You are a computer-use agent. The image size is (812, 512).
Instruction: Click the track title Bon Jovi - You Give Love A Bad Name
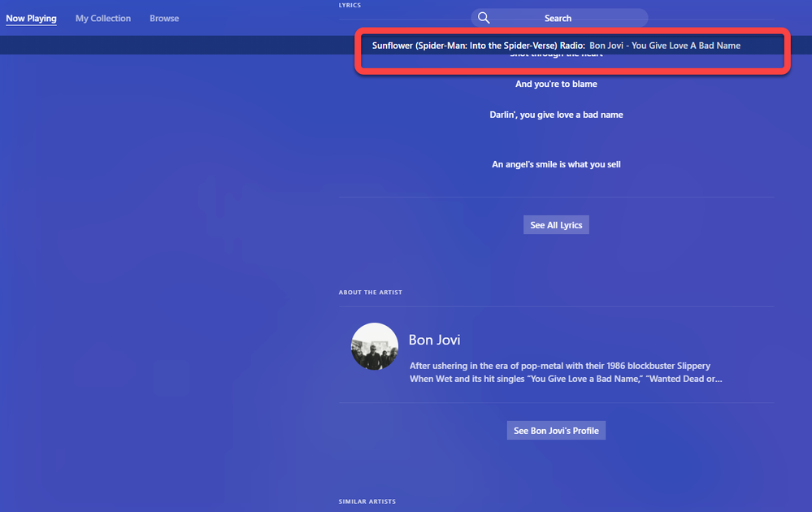(x=665, y=46)
